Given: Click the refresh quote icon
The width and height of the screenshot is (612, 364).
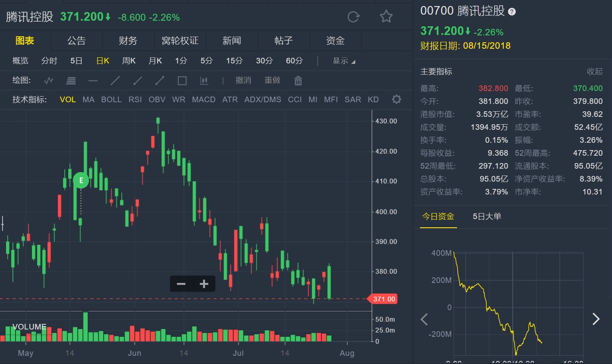Looking at the screenshot, I should pos(353,17).
